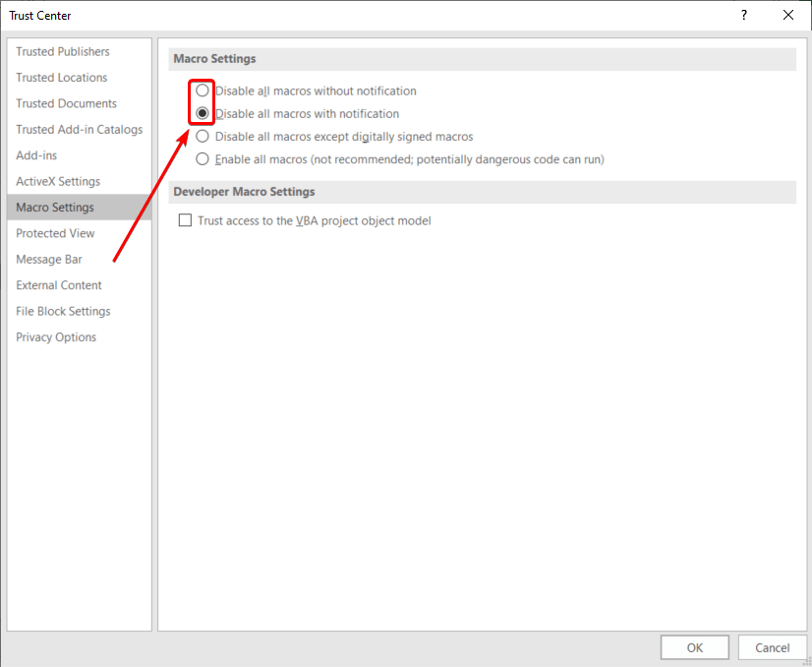This screenshot has height=667, width=812.
Task: Open the ActiveX Settings page
Action: click(57, 181)
